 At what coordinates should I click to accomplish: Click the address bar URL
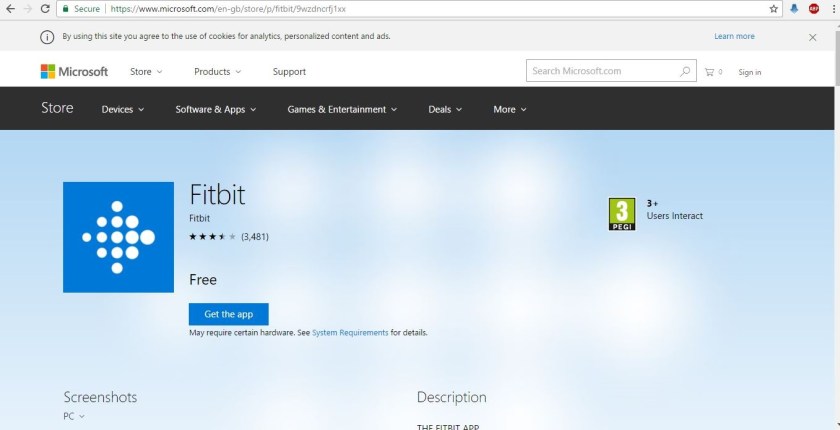228,9
